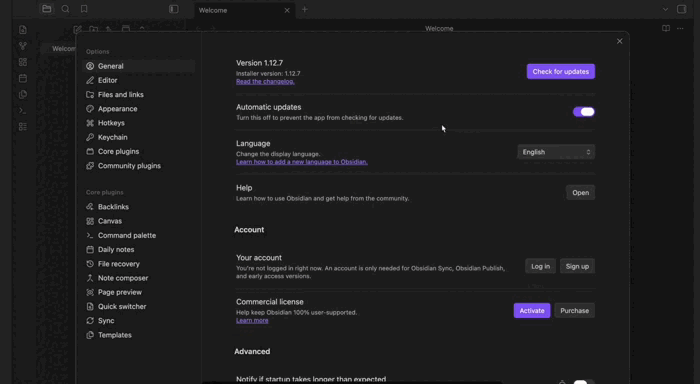
Task: Click Open button for Help
Action: tap(580, 192)
